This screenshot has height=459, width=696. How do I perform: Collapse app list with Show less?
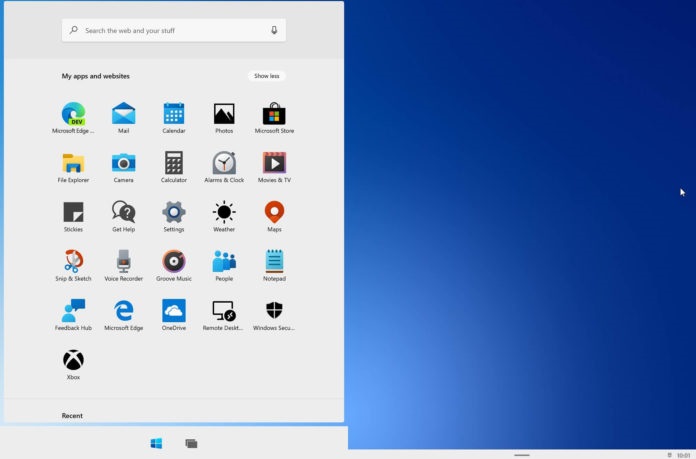coord(267,76)
